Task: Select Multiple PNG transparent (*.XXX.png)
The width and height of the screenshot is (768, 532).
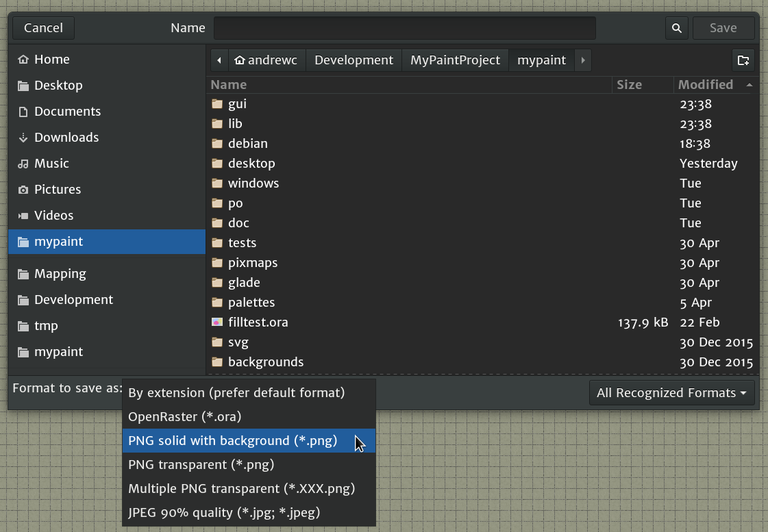Action: 249,488
